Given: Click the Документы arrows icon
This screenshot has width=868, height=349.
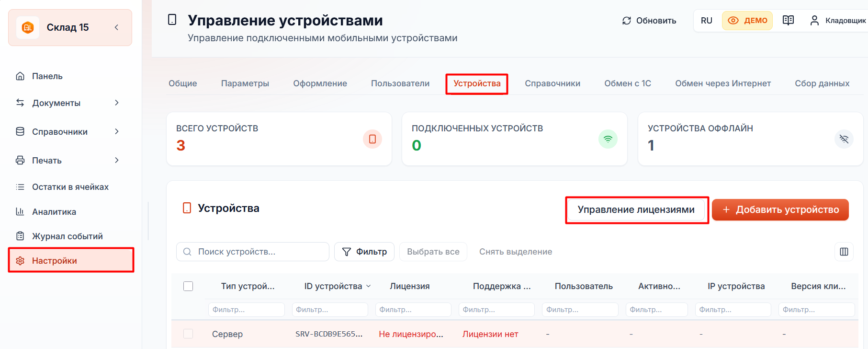Looking at the screenshot, I should (20, 103).
